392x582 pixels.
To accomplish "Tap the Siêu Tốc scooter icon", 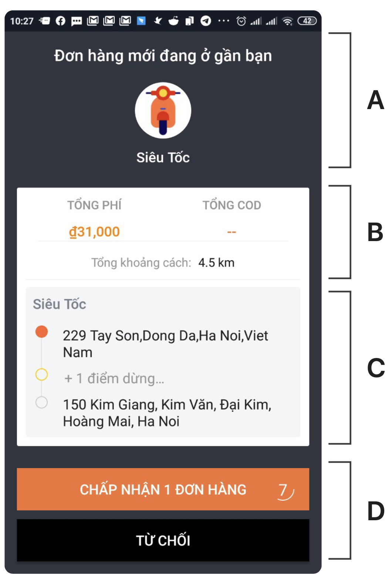I will click(x=163, y=110).
